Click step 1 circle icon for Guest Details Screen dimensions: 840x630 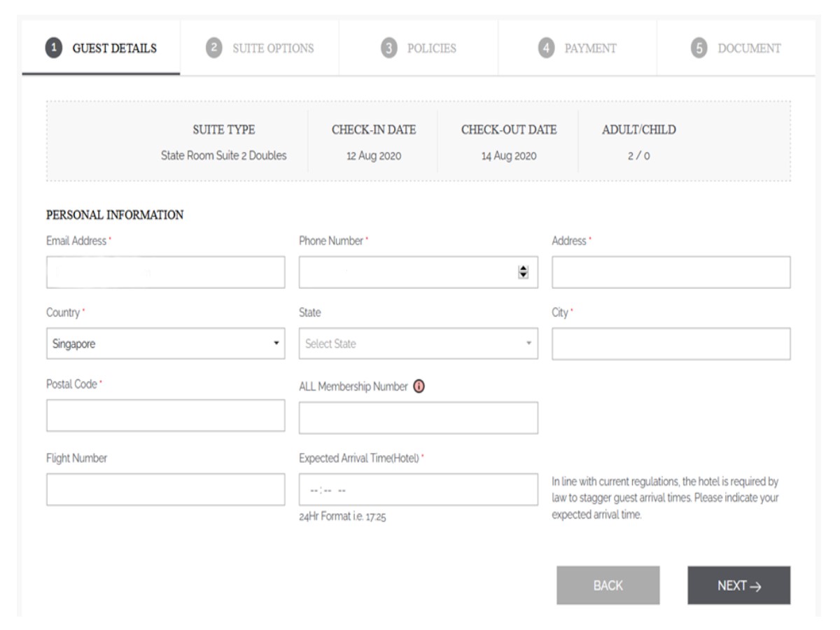tap(53, 48)
